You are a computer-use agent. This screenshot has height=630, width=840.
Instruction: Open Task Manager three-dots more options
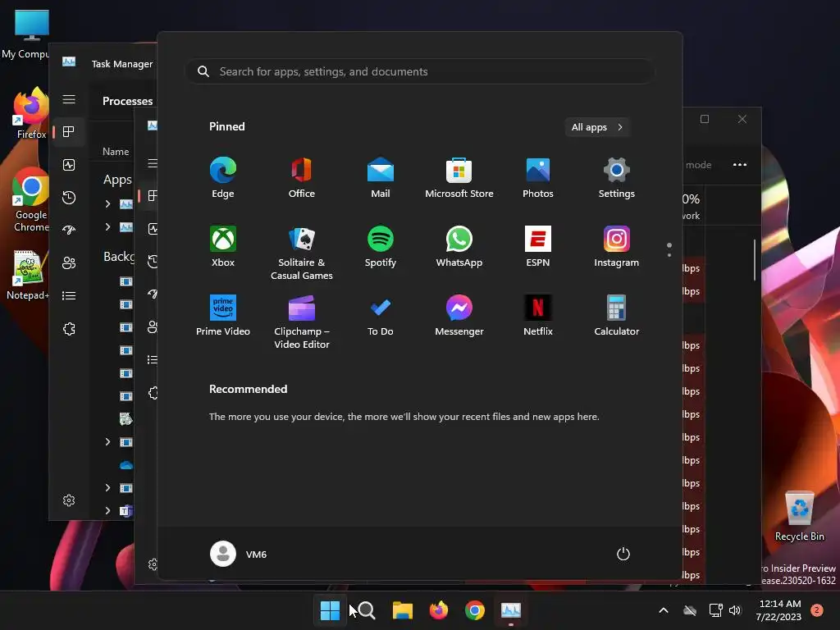pyautogui.click(x=740, y=164)
